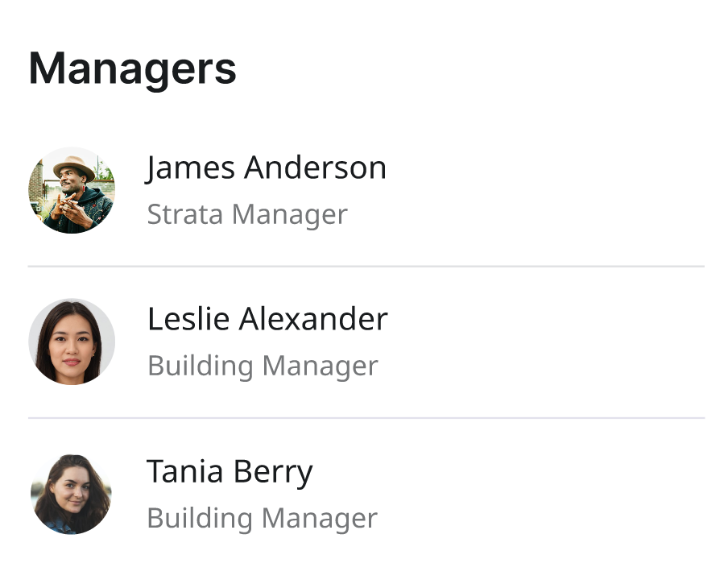Click James Anderson's profile photo
The height and width of the screenshot is (588, 728).
(x=72, y=190)
